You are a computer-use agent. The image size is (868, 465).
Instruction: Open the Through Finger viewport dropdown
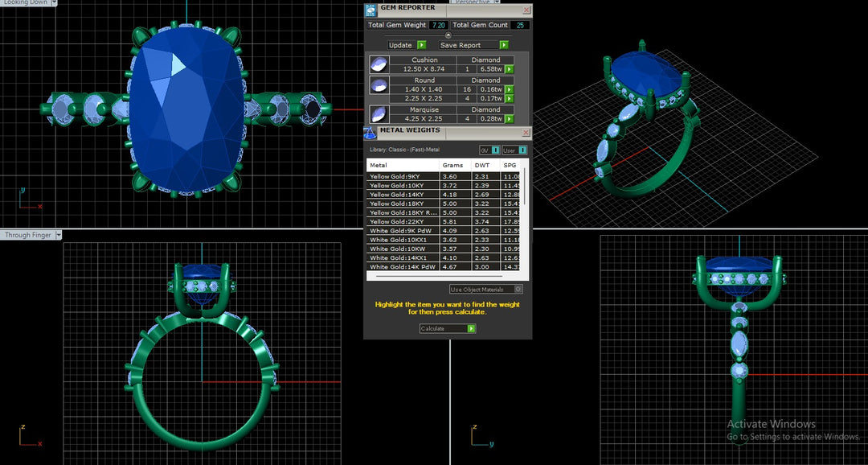point(58,235)
